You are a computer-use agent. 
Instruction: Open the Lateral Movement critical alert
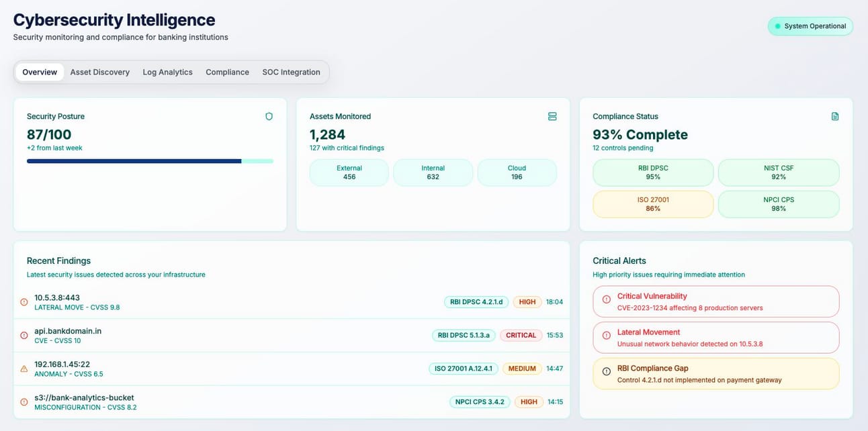click(715, 338)
